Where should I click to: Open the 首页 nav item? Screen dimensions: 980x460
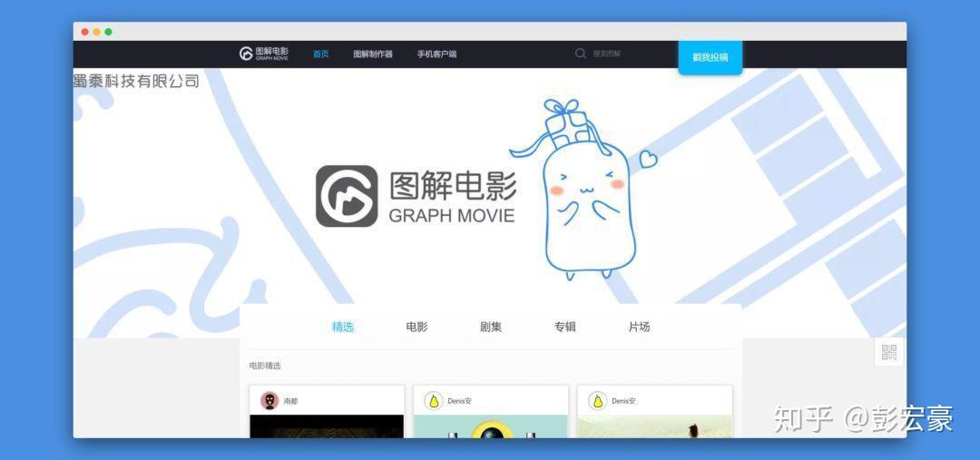coord(320,54)
